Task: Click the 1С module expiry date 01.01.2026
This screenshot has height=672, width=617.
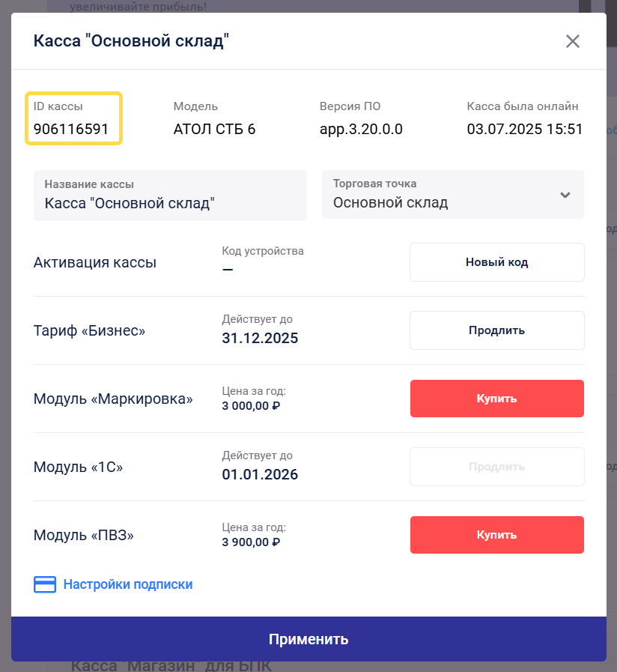Action: click(260, 474)
